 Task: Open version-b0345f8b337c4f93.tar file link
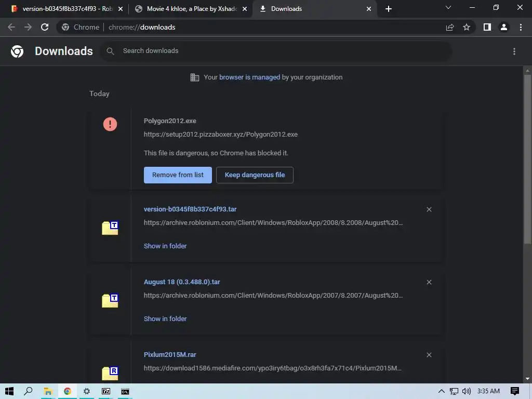click(190, 209)
